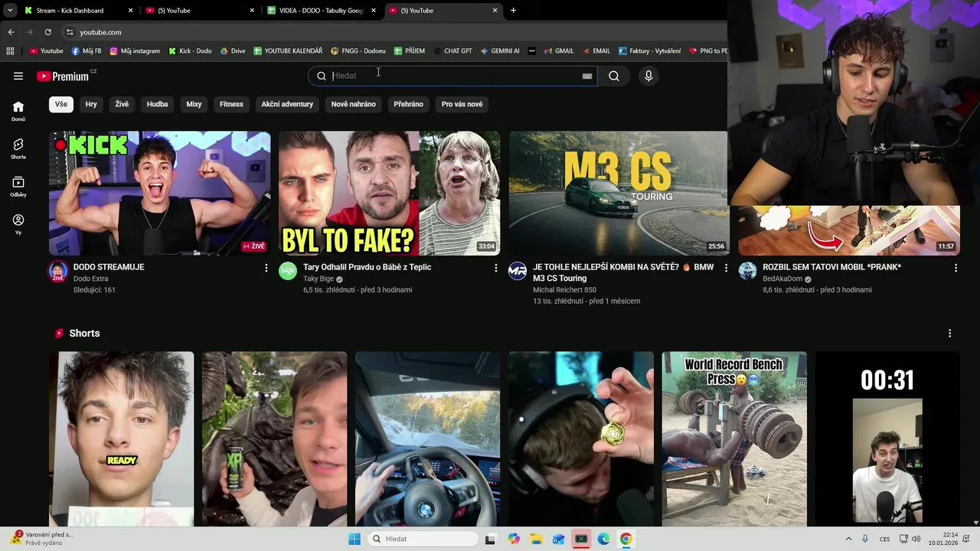
Task: Open the M3 CS Touring video thumbnail
Action: [618, 194]
